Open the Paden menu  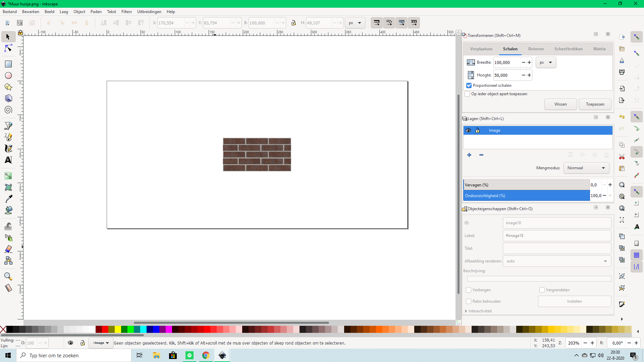click(x=96, y=12)
